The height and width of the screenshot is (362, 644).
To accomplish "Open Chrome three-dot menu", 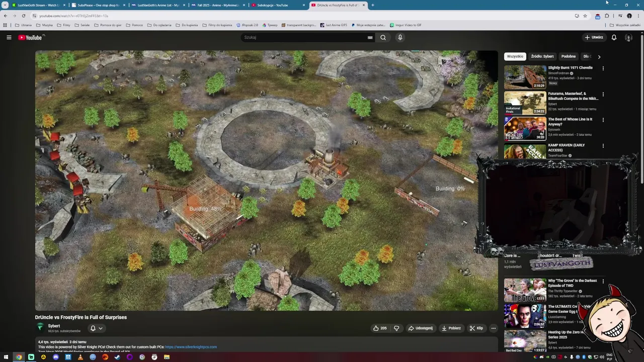I will (638, 16).
